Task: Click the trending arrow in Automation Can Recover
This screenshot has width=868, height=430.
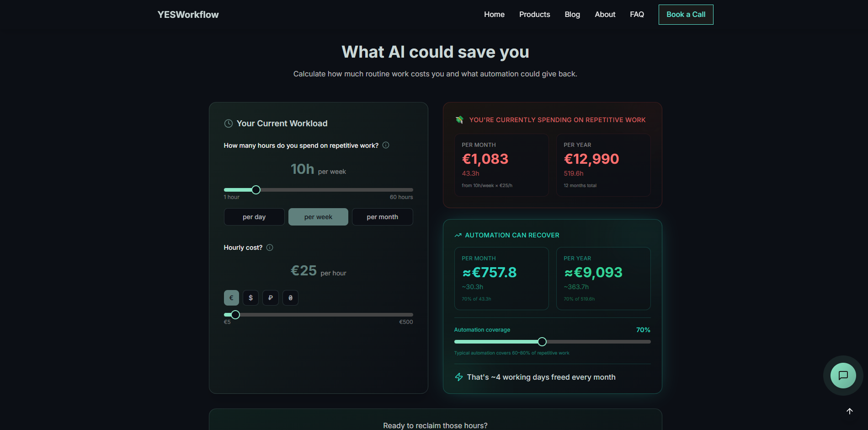Action: tap(458, 235)
